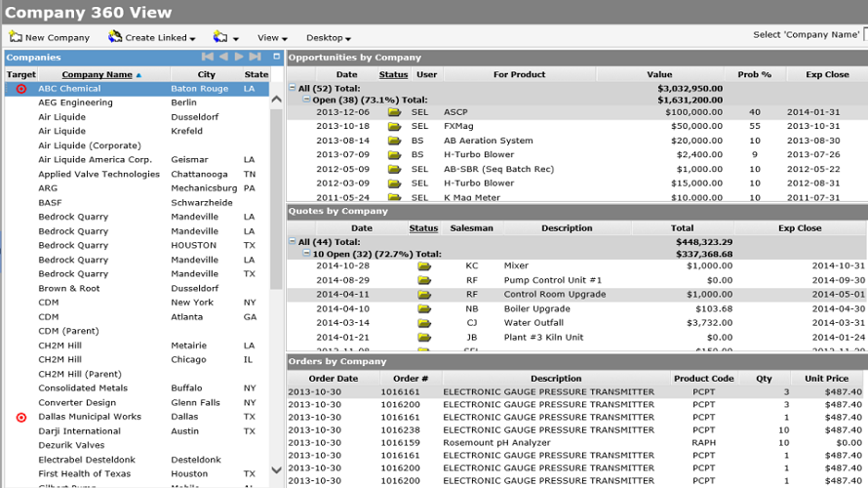
Task: Collapse the All (44) Total quotes group
Action: tap(293, 242)
